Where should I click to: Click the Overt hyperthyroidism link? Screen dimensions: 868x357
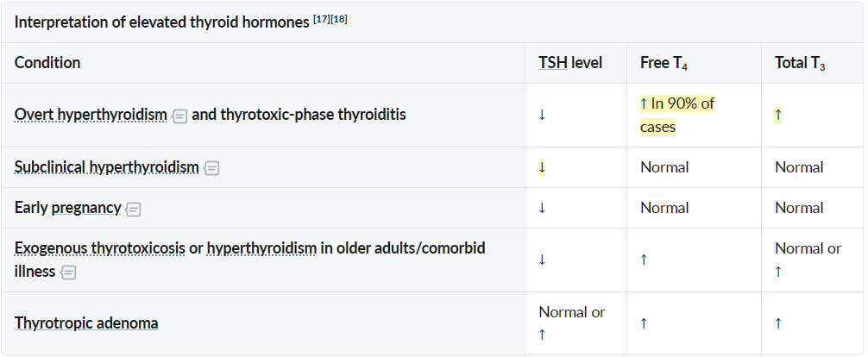91,115
